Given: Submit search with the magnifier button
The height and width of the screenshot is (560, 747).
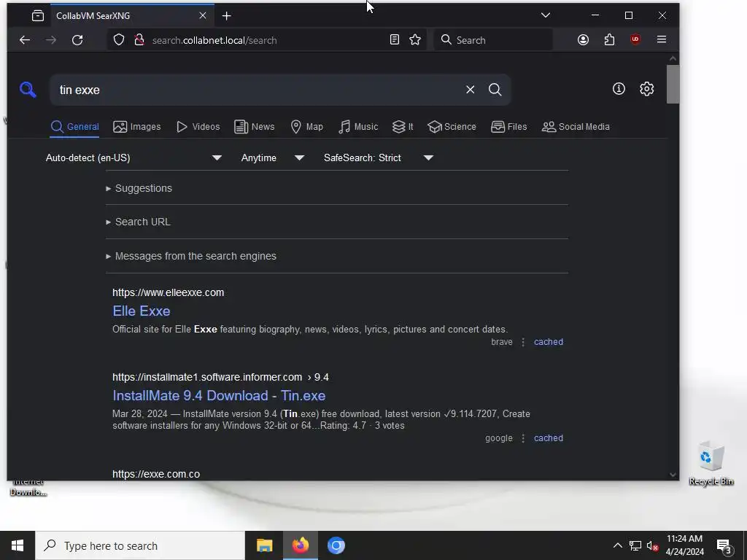Looking at the screenshot, I should [x=495, y=90].
